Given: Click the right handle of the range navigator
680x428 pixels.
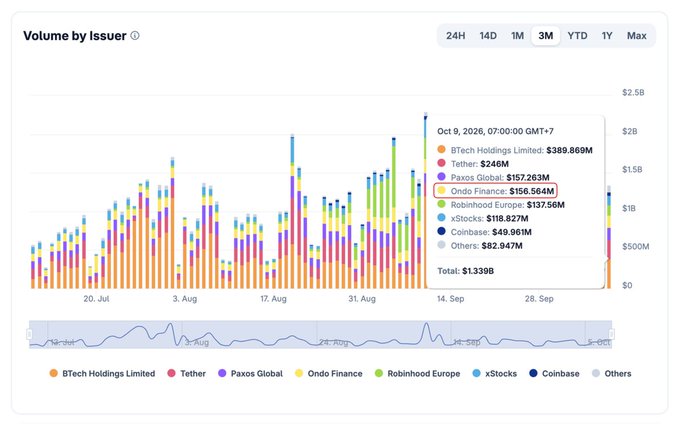Looking at the screenshot, I should click(x=611, y=334).
